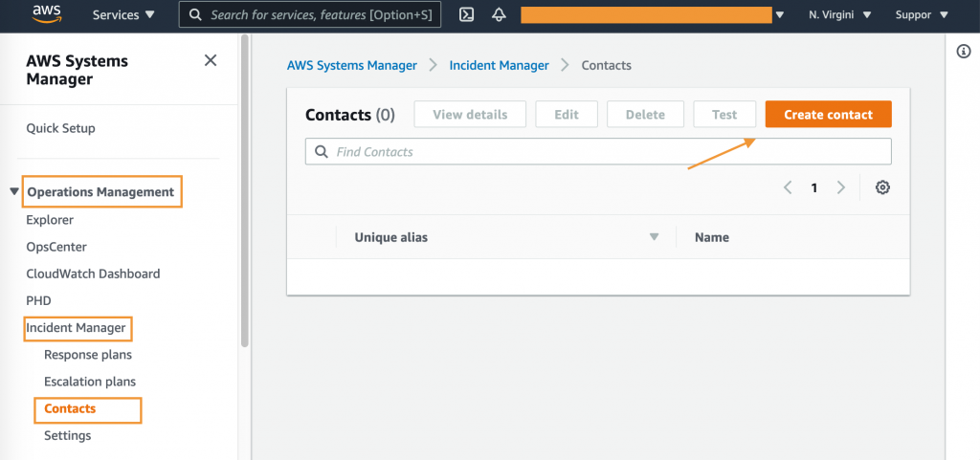
Task: Click the services search field
Action: [x=310, y=15]
